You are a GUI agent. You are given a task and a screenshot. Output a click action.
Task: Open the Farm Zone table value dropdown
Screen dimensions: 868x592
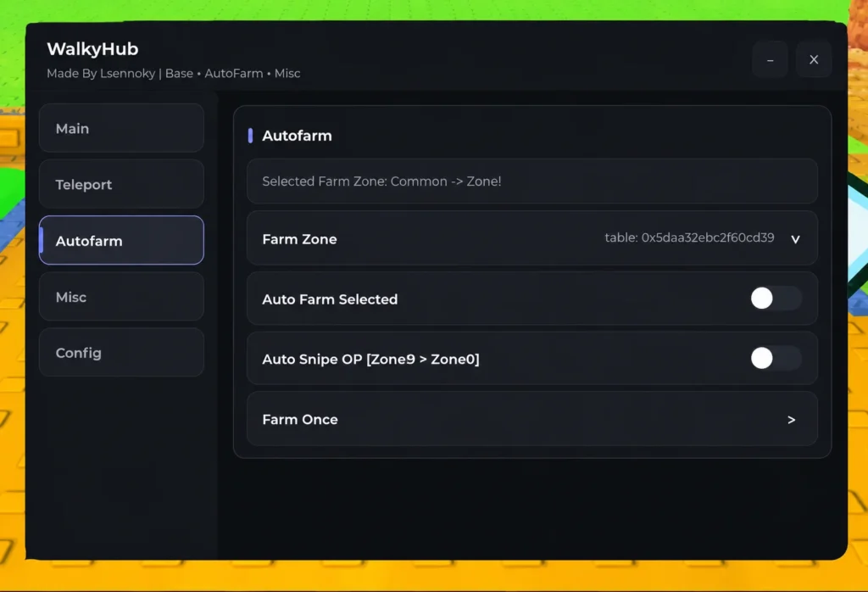click(689, 237)
